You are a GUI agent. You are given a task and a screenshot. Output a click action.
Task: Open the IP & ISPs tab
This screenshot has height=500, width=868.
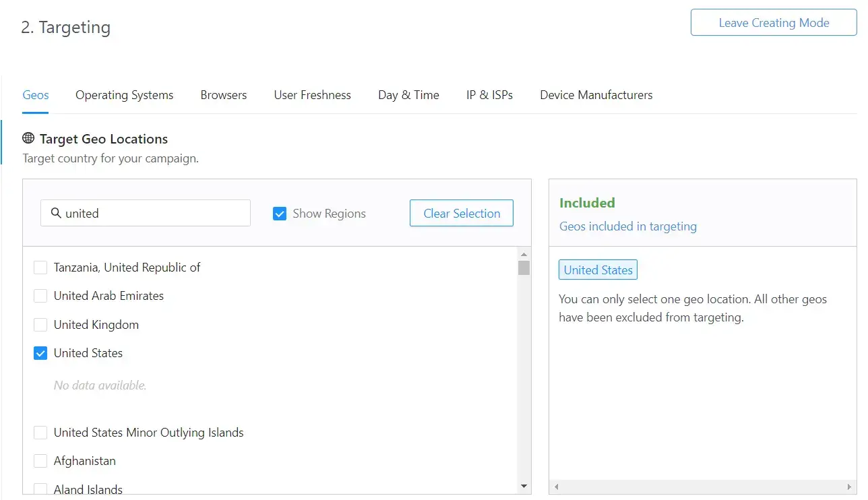(x=489, y=95)
